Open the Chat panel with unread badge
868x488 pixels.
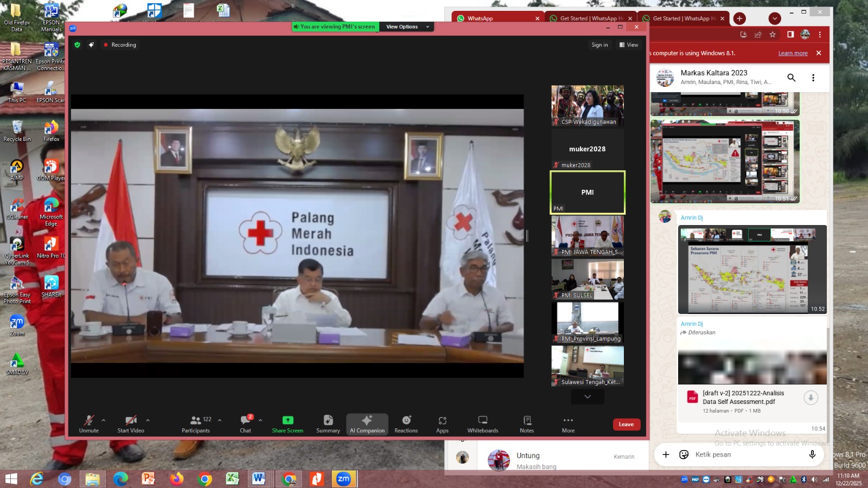pyautogui.click(x=246, y=423)
